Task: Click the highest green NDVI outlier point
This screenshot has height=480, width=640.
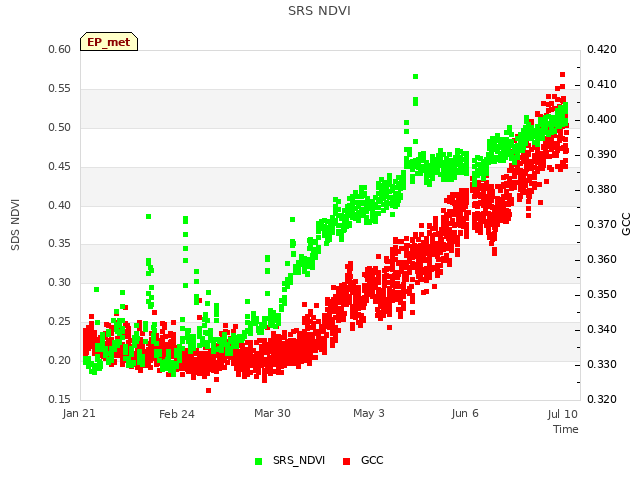Action: (x=416, y=77)
